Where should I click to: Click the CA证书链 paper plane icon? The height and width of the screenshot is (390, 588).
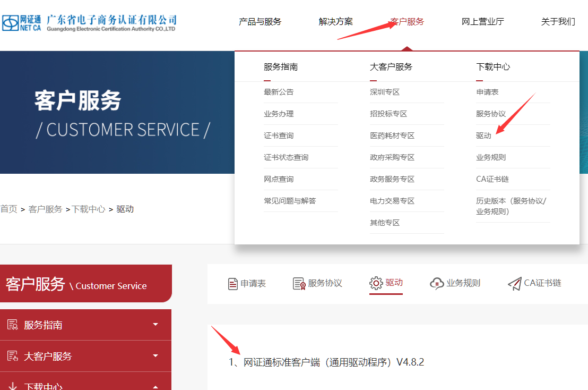click(x=514, y=284)
